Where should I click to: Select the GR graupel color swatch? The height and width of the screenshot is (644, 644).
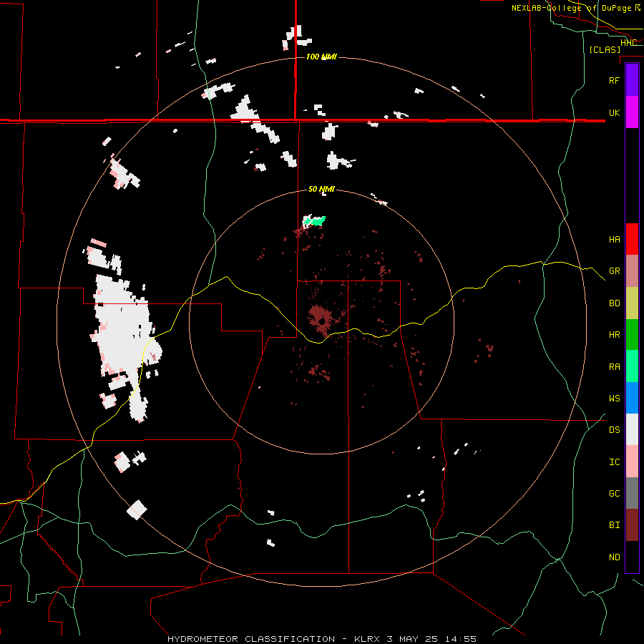pyautogui.click(x=632, y=271)
